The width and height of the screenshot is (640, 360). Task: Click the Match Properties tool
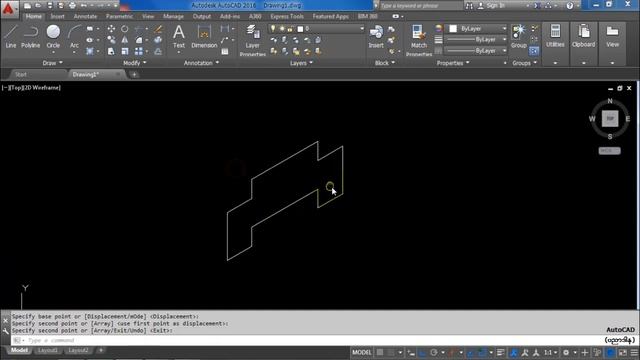[419, 40]
